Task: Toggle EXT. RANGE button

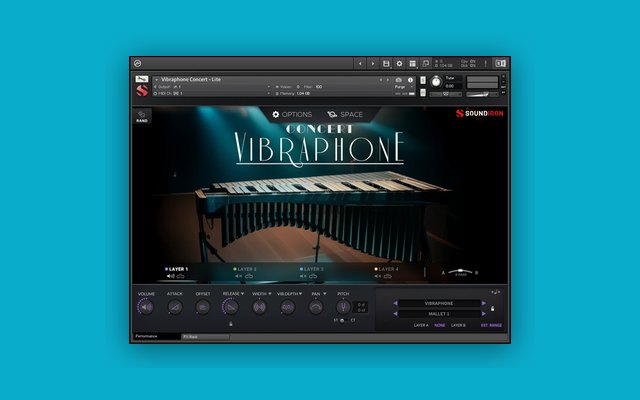Action: 491,325
